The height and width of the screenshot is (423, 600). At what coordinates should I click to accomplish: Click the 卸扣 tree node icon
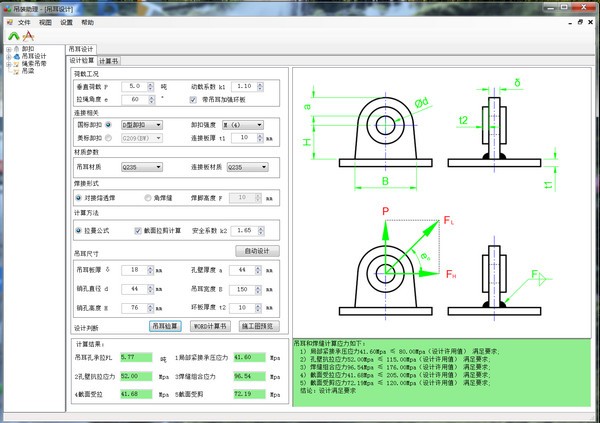tap(16, 48)
